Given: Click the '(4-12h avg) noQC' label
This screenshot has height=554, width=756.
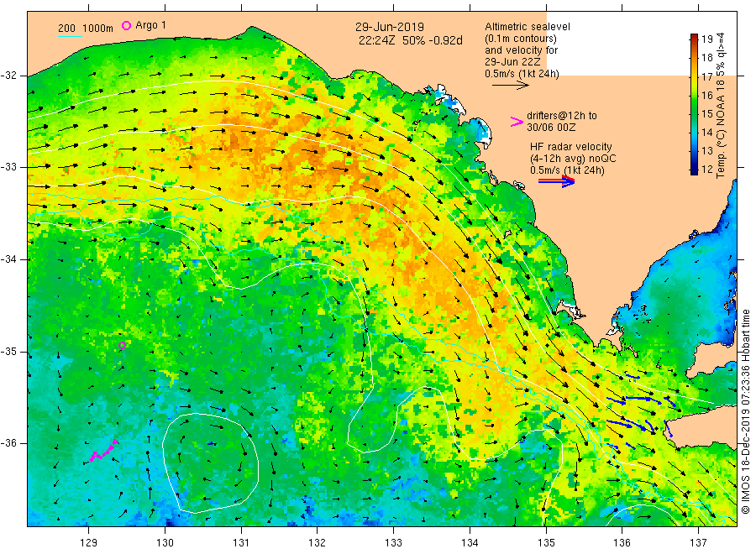Looking at the screenshot, I should point(573,159).
